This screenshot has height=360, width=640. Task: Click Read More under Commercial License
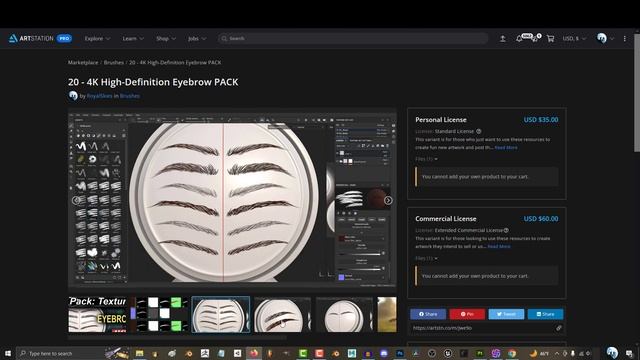499,247
